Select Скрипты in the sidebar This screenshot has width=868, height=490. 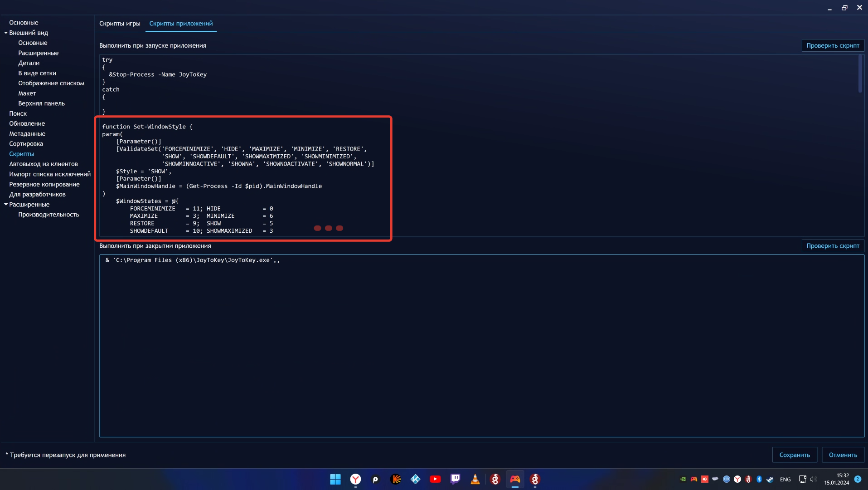pyautogui.click(x=21, y=154)
